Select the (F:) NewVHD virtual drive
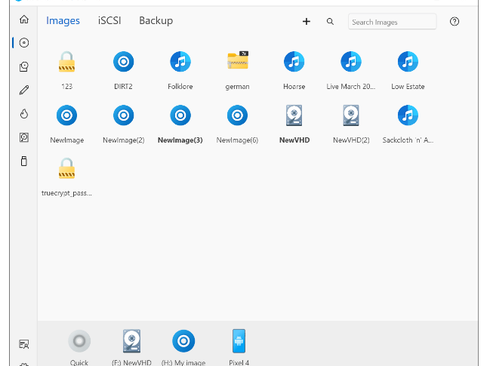The width and height of the screenshot is (490, 366). tap(132, 347)
